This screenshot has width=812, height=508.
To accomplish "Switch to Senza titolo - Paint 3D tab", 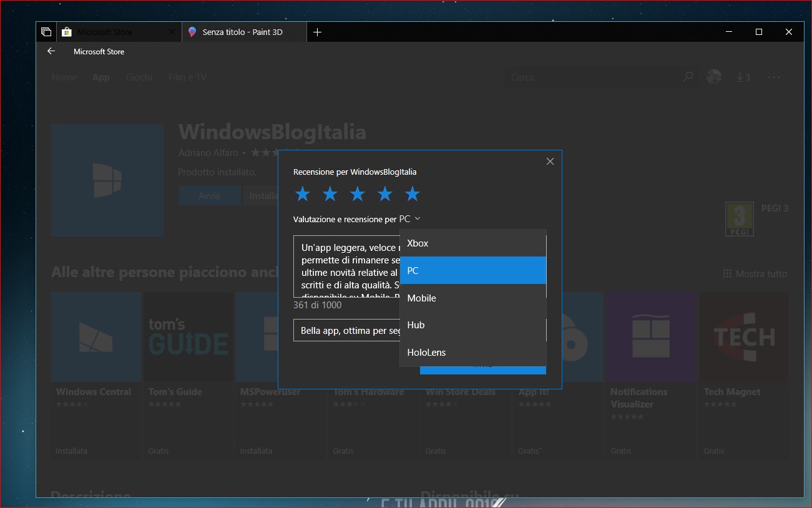I will pyautogui.click(x=244, y=32).
